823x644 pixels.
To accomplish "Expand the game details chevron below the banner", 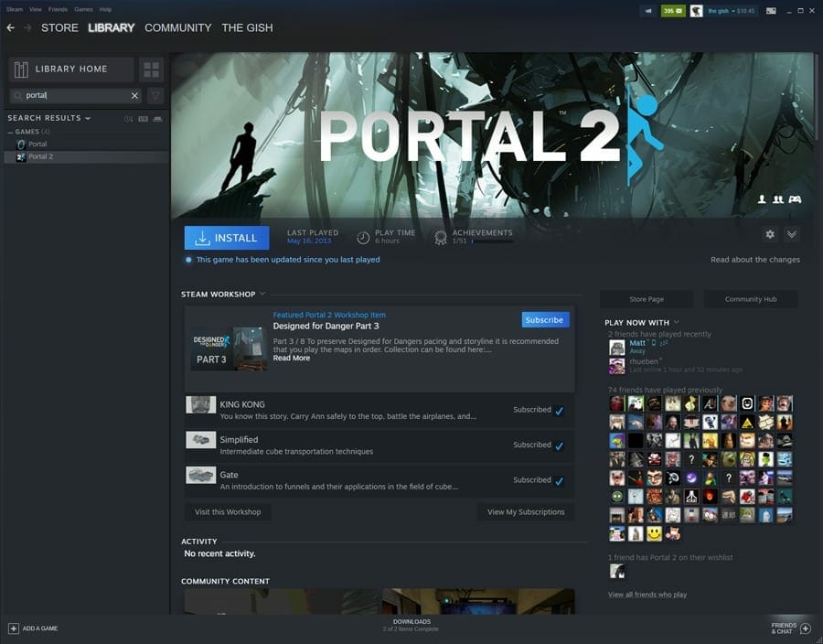I will tap(792, 234).
